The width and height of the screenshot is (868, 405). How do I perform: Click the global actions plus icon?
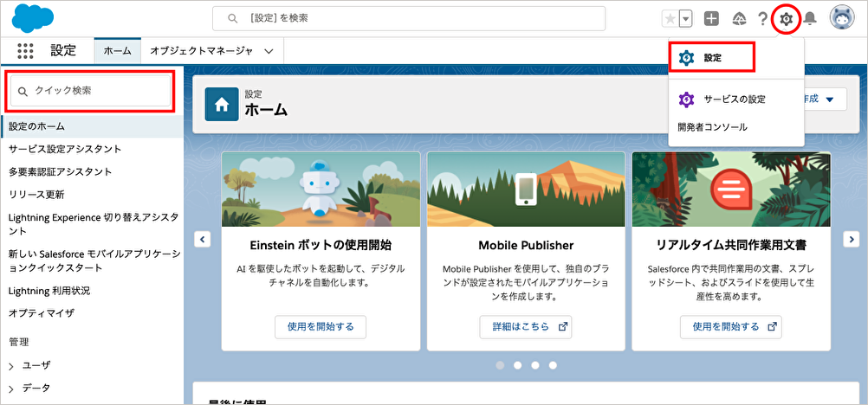coord(711,19)
